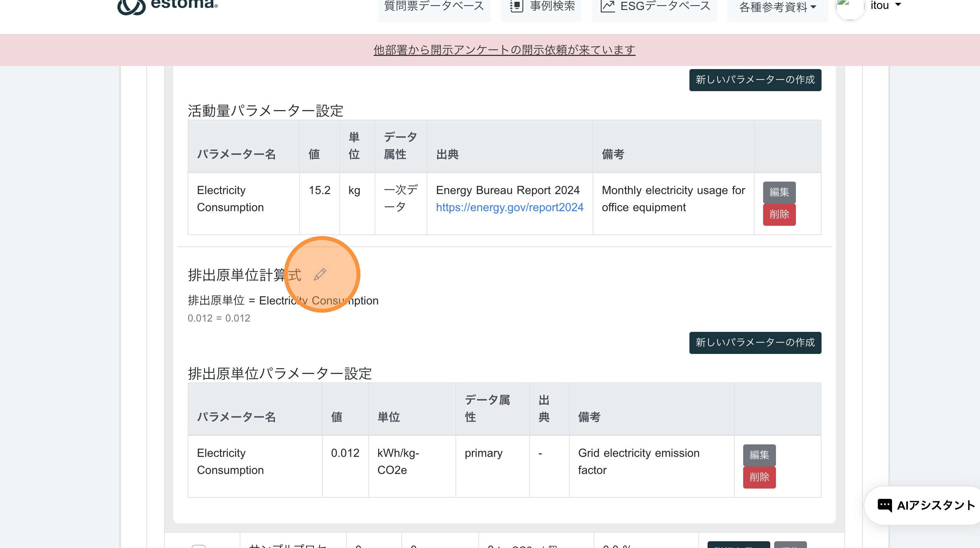Tick the checkbox in the サンプルプロセス row
The width and height of the screenshot is (980, 548).
[199, 546]
